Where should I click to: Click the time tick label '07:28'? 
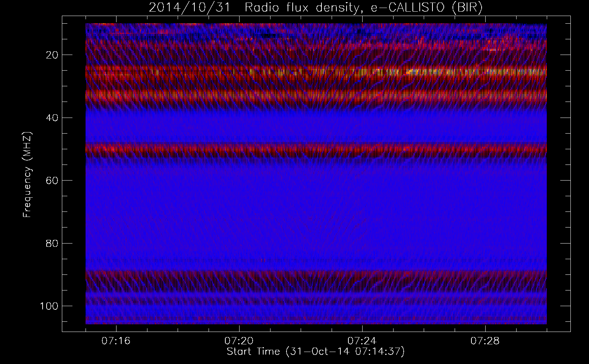tap(485, 341)
